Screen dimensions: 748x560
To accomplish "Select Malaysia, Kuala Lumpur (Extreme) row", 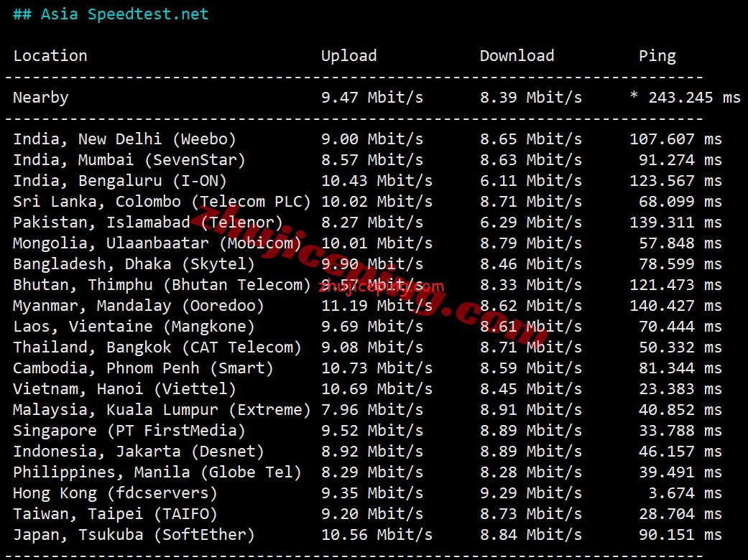I will click(162, 410).
